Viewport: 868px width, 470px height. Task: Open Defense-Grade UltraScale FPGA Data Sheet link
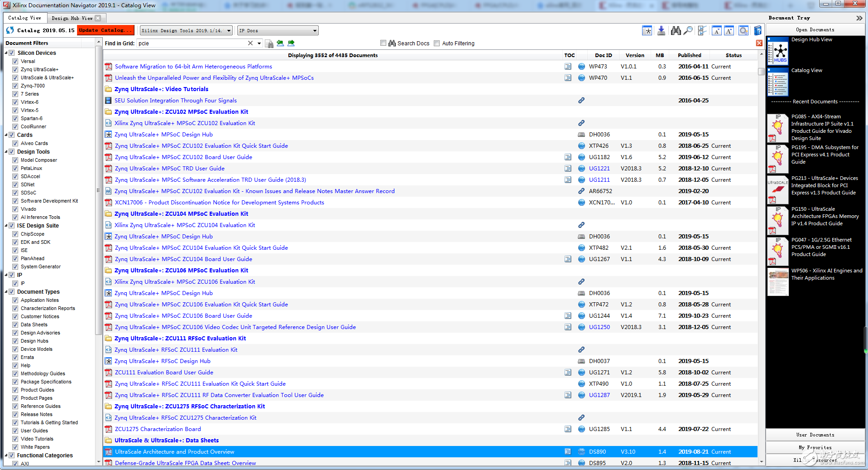(x=185, y=463)
